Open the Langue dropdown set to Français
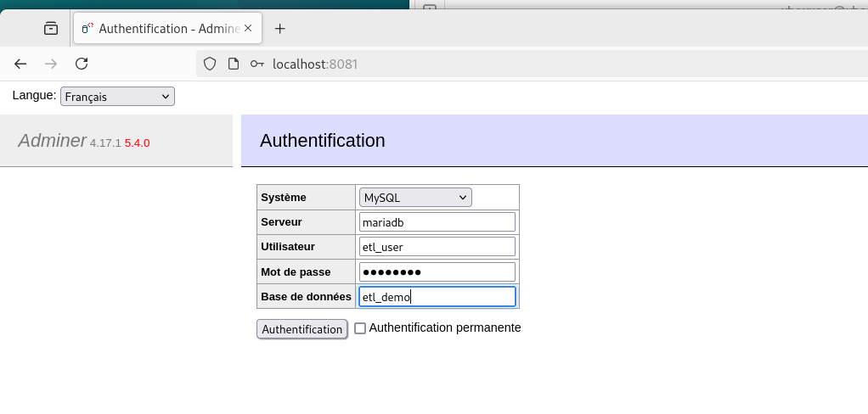 coord(117,97)
